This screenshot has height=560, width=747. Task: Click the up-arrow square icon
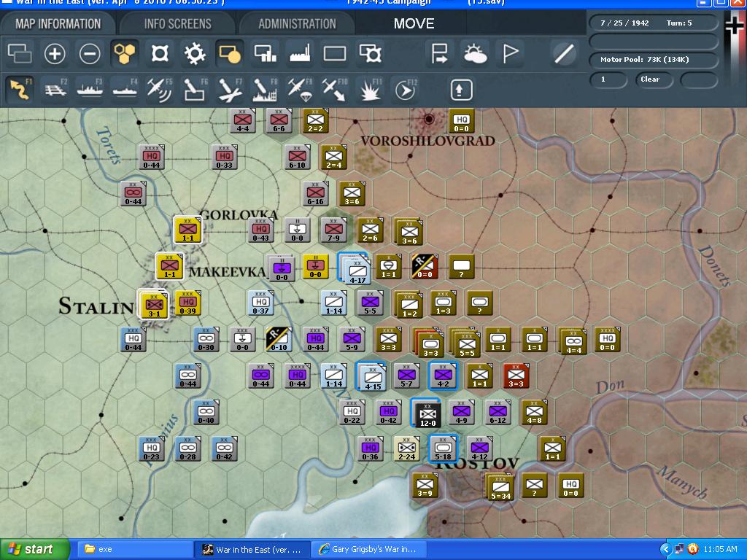click(461, 90)
